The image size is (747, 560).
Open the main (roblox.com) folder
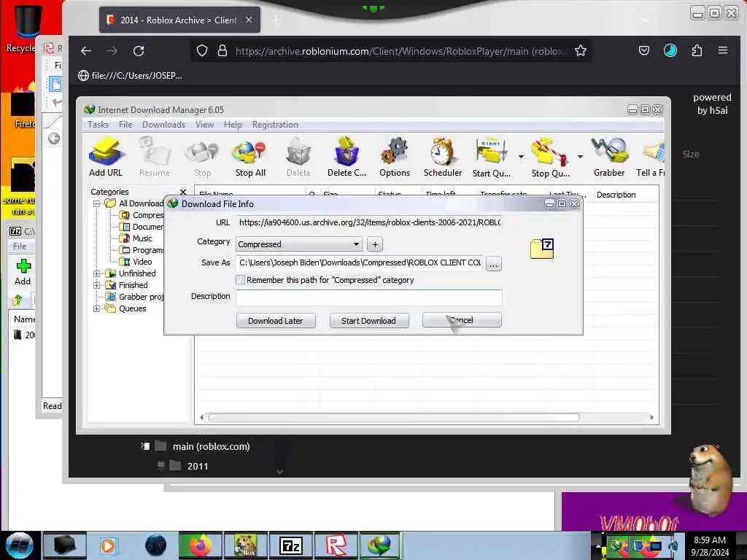[211, 447]
